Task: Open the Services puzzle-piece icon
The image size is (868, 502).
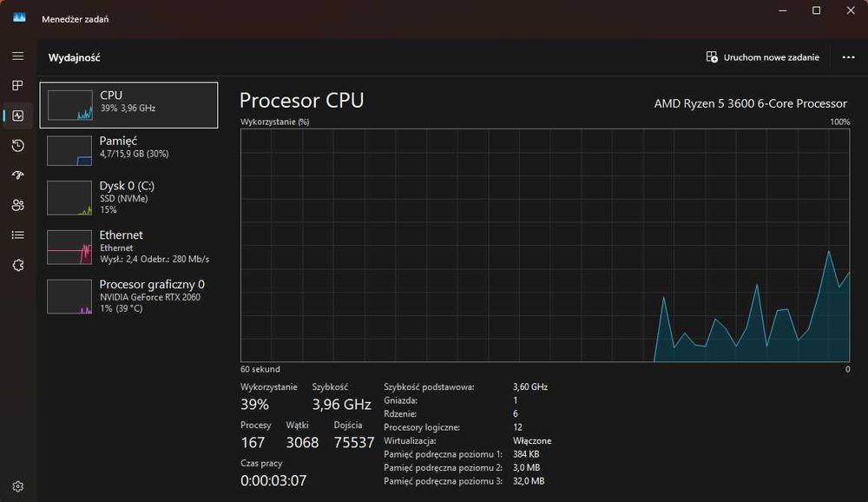Action: point(17,265)
